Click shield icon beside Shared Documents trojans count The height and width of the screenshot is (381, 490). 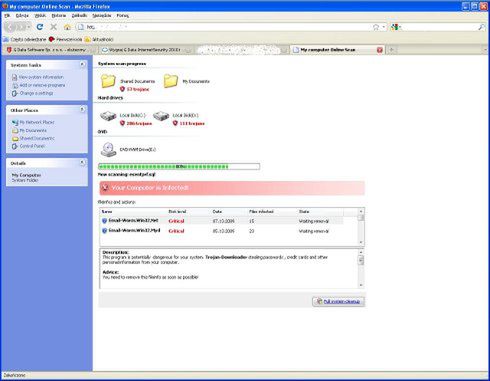click(122, 89)
